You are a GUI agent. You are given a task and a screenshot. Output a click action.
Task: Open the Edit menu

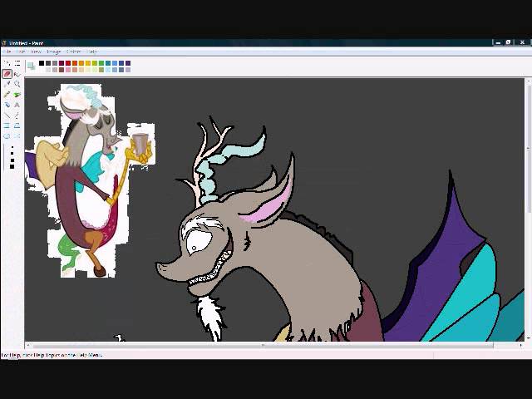[x=21, y=52]
